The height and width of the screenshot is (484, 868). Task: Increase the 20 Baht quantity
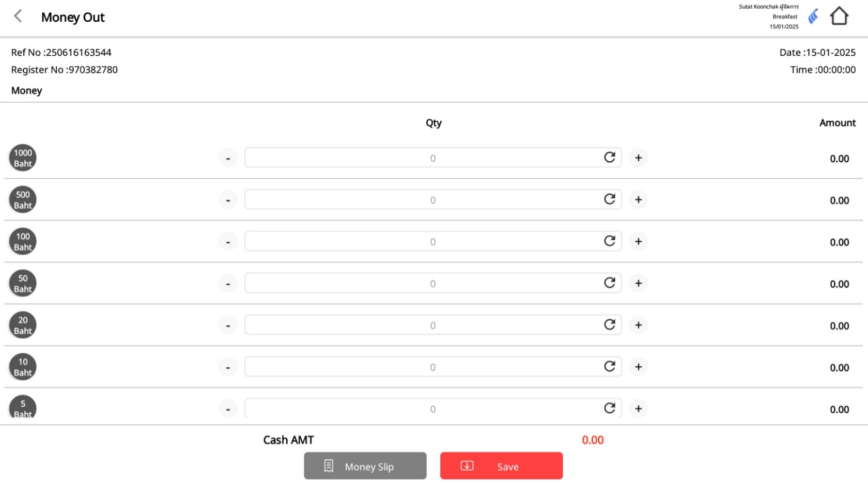639,325
